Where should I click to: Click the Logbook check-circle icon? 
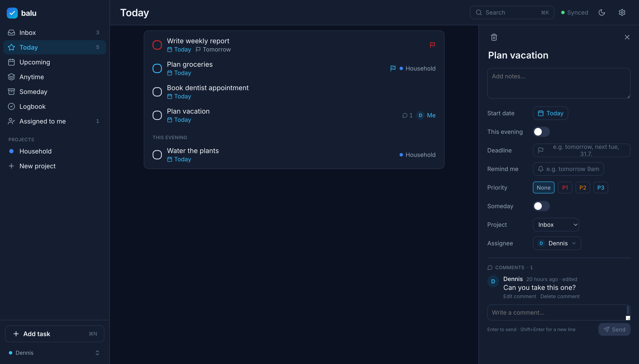point(11,106)
